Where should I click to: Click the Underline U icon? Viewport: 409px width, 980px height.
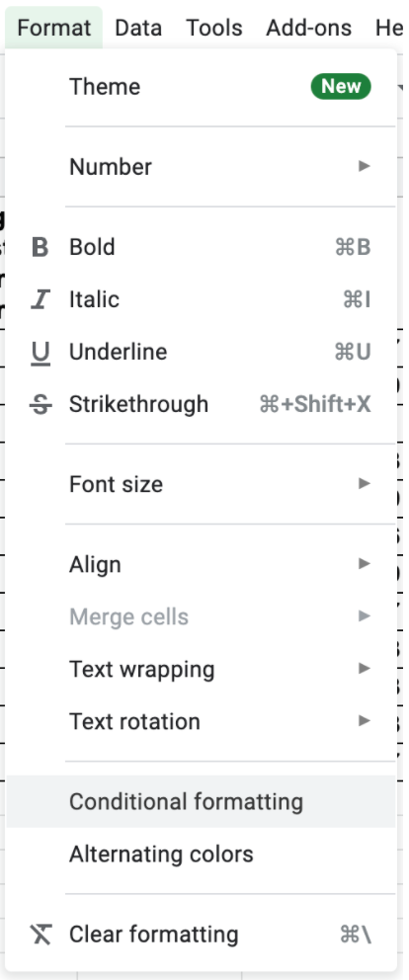tap(41, 353)
